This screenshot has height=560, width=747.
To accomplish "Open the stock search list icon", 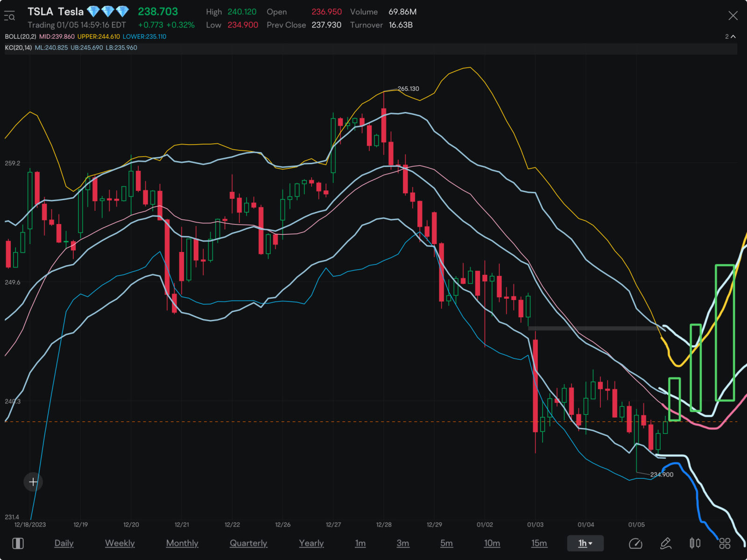I will (10, 17).
